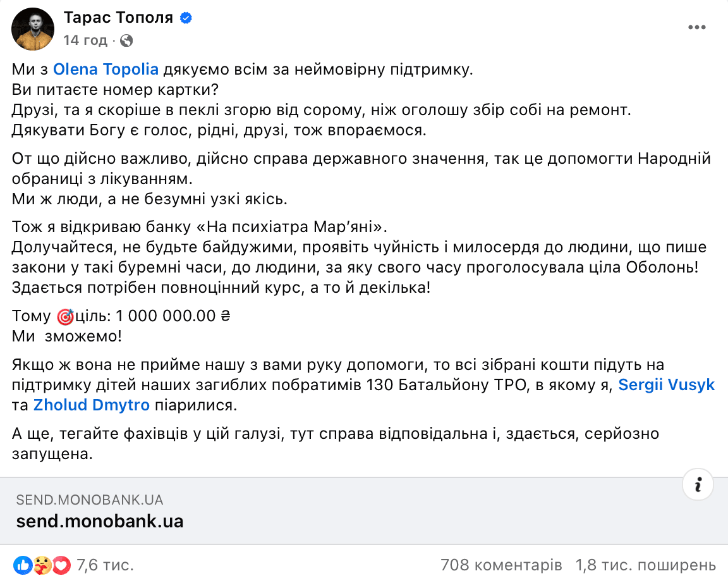Image resolution: width=728 pixels, height=583 pixels.
Task: Show who reacted via "7,6 тис." count
Action: pos(105,564)
